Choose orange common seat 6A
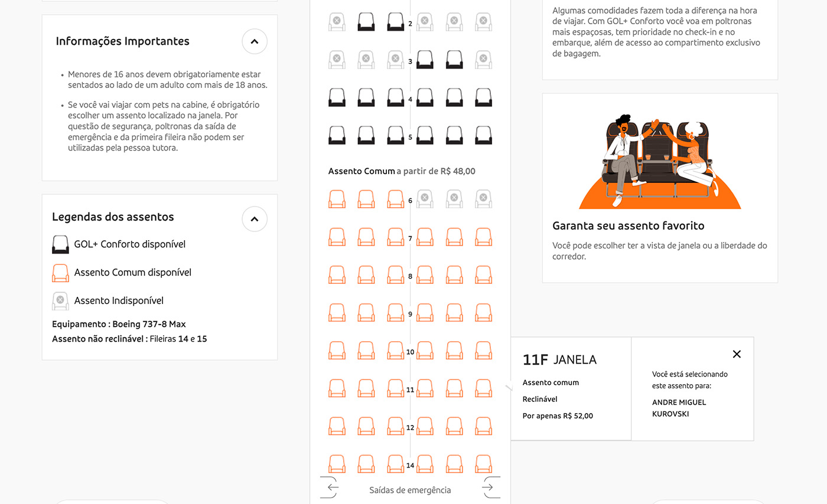The width and height of the screenshot is (827, 504). [337, 199]
